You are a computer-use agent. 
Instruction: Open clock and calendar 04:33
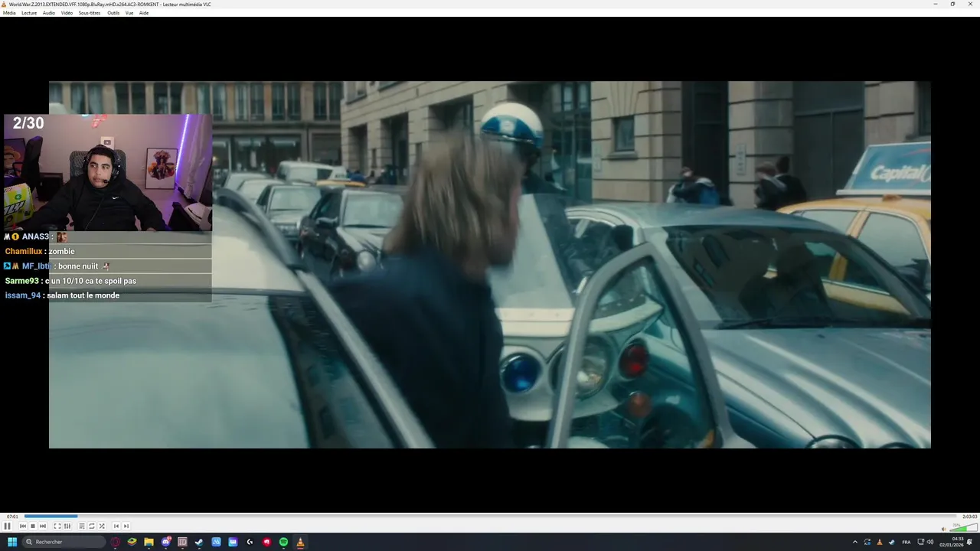[x=952, y=542]
